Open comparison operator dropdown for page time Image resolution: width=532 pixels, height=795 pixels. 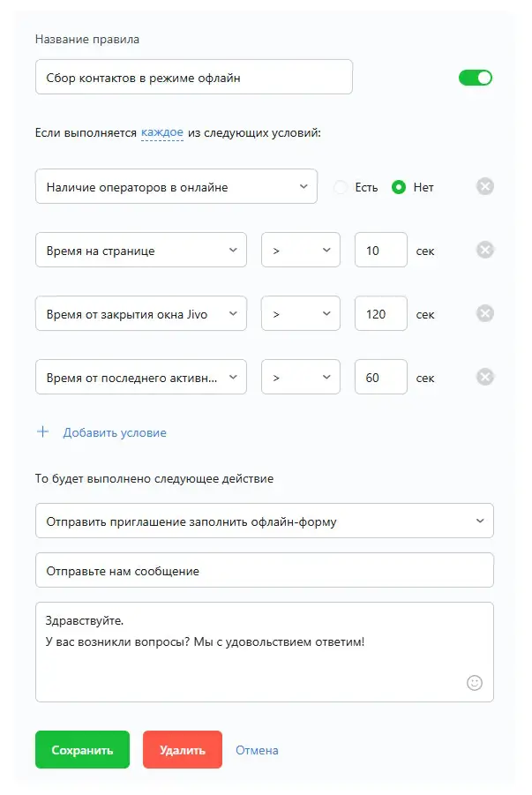301,251
